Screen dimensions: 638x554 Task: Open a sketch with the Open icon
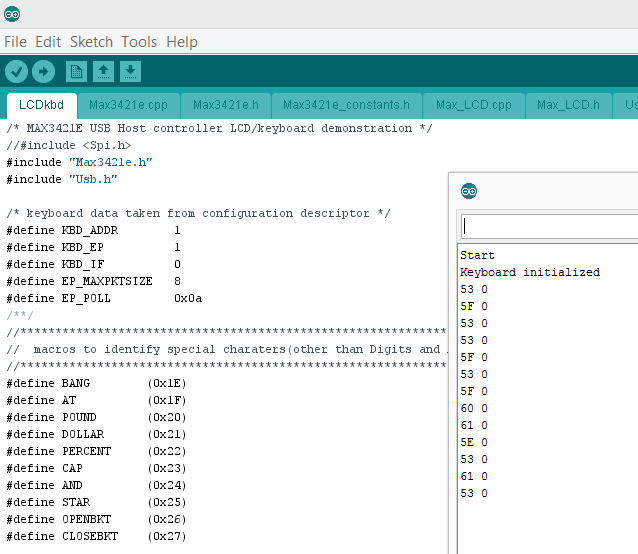(x=103, y=72)
